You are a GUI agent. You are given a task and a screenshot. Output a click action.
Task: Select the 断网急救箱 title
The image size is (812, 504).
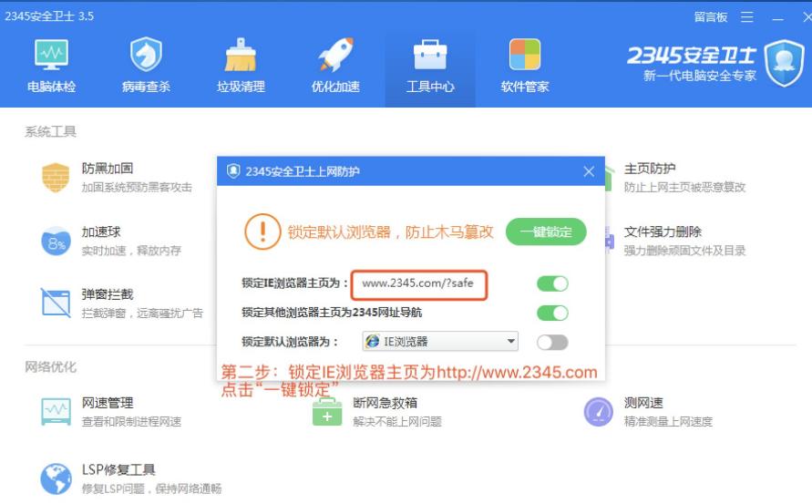[x=385, y=403]
